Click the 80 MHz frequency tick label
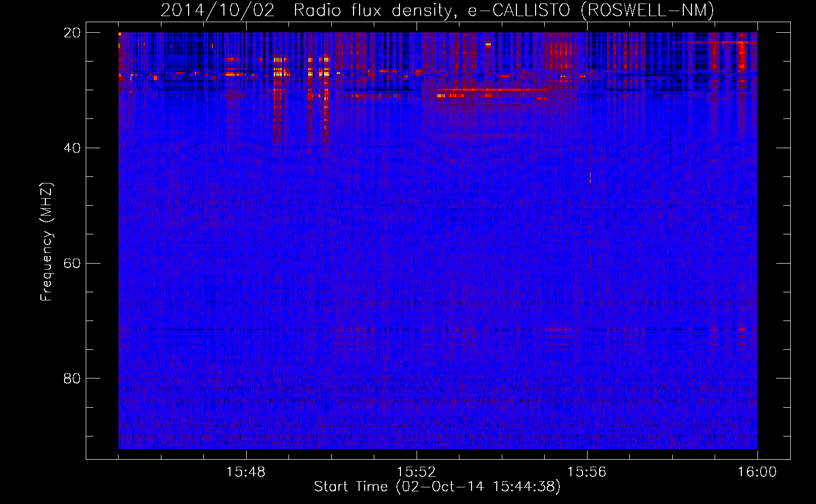 tap(72, 379)
